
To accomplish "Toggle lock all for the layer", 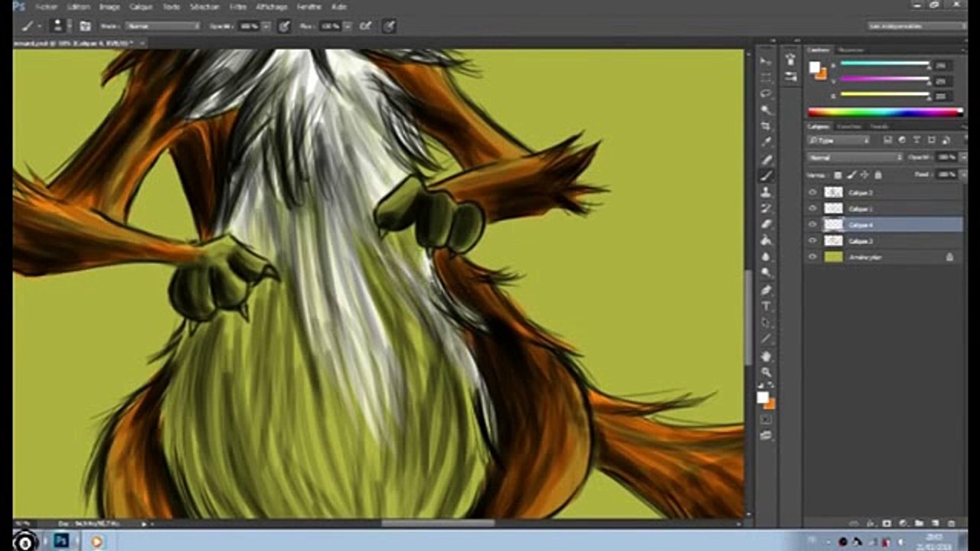I will pos(877,175).
